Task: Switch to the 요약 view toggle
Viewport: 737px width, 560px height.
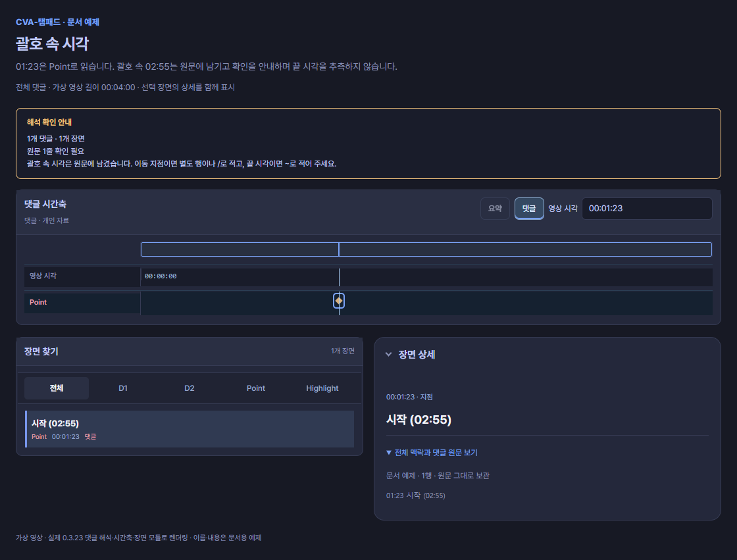Action: [495, 209]
